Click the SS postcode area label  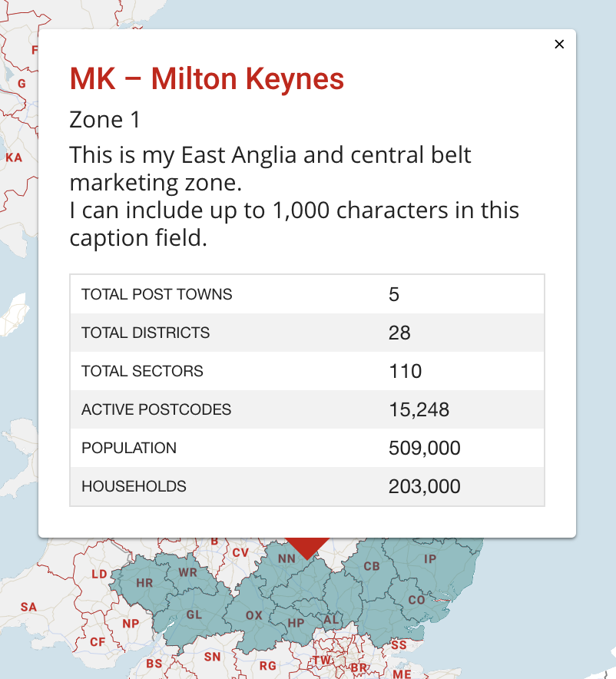click(399, 644)
